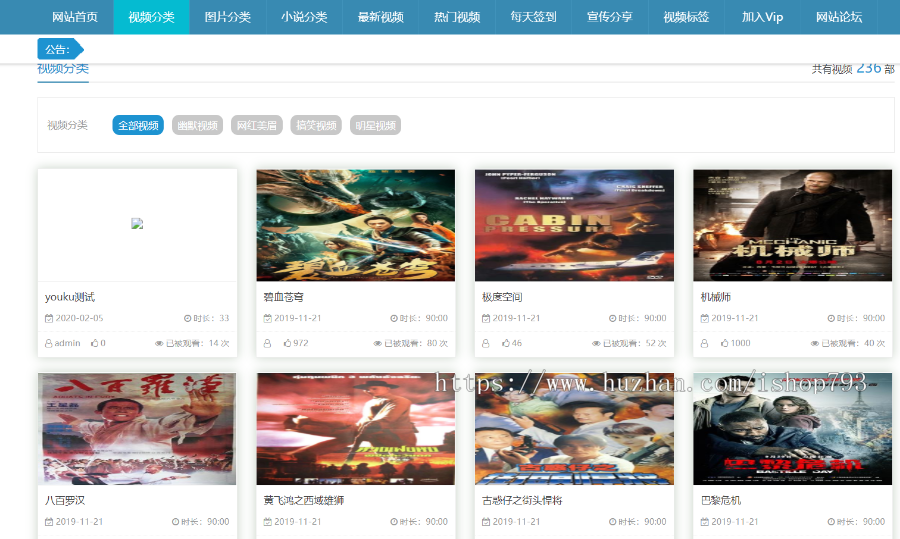Click the like icon showing 46 on 极度空间
The width and height of the screenshot is (900, 539).
point(506,343)
